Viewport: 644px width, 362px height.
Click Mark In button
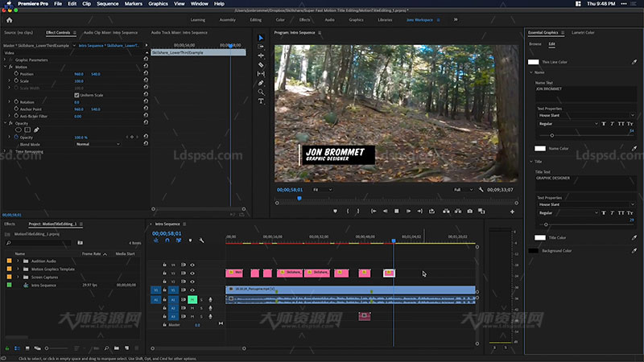(x=348, y=211)
